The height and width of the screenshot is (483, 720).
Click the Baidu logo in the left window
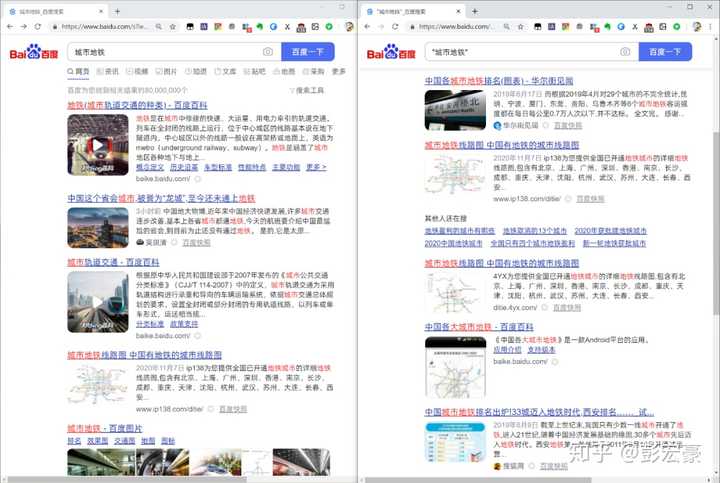34,52
